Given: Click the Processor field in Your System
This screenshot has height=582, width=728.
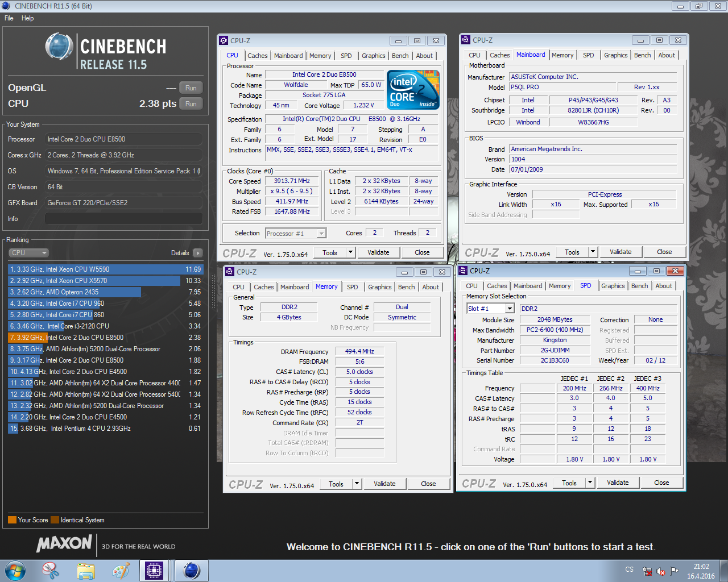Looking at the screenshot, I should pos(124,139).
